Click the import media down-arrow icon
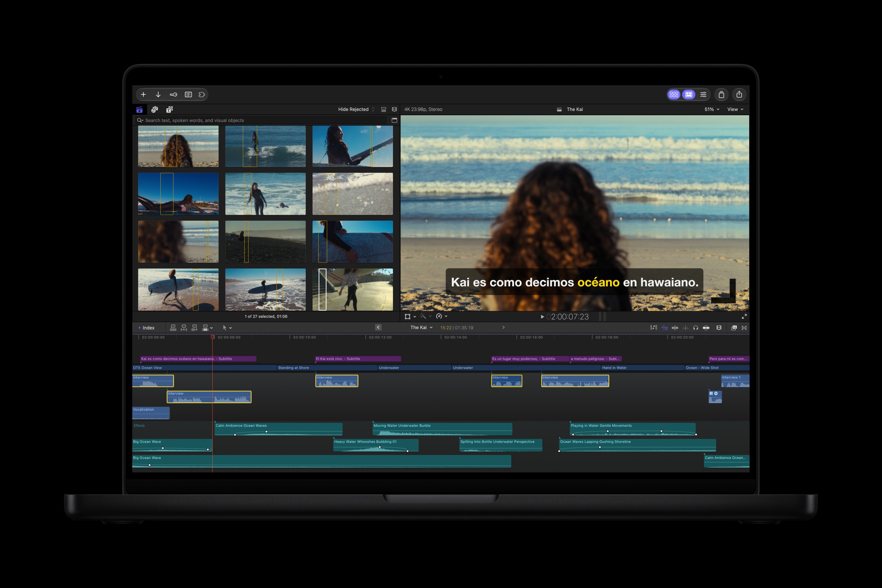This screenshot has height=588, width=882. pyautogui.click(x=158, y=94)
